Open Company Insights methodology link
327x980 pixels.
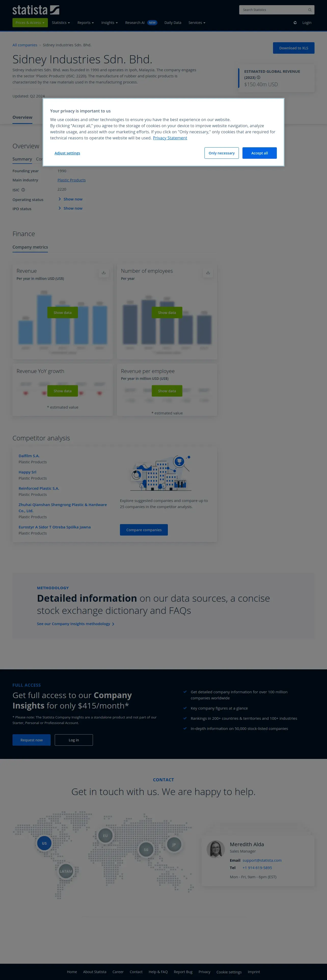pos(75,624)
